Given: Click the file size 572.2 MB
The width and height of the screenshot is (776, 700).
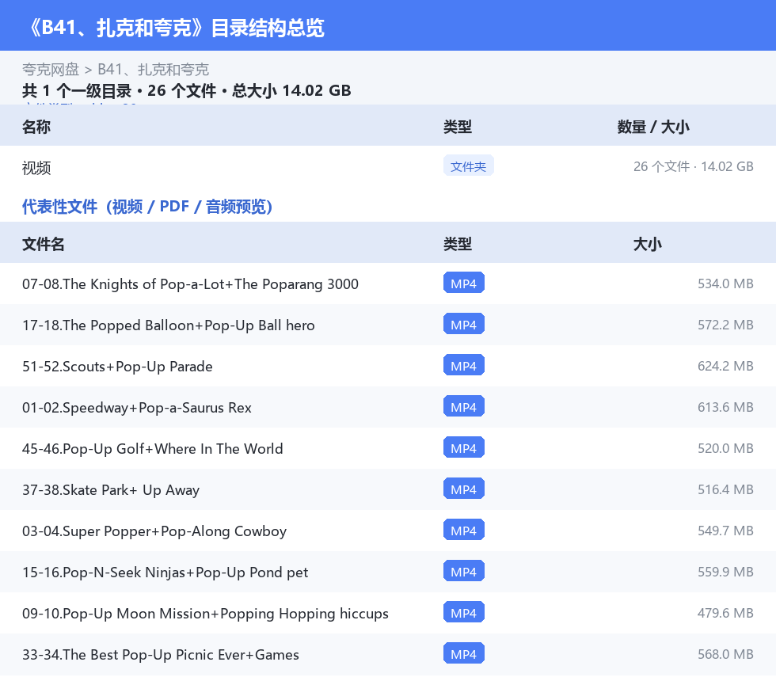Looking at the screenshot, I should point(725,325).
